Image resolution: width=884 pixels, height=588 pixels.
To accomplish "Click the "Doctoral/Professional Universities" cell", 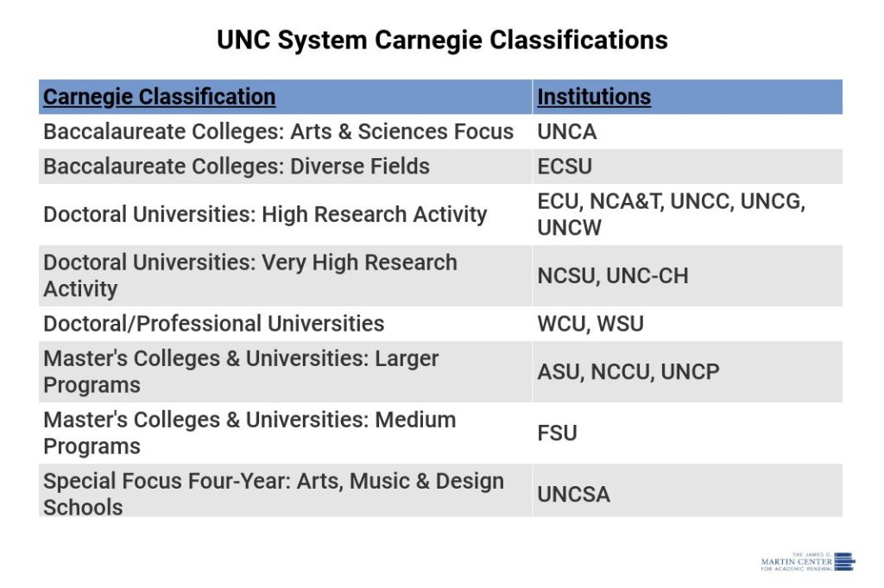I will click(x=214, y=324).
